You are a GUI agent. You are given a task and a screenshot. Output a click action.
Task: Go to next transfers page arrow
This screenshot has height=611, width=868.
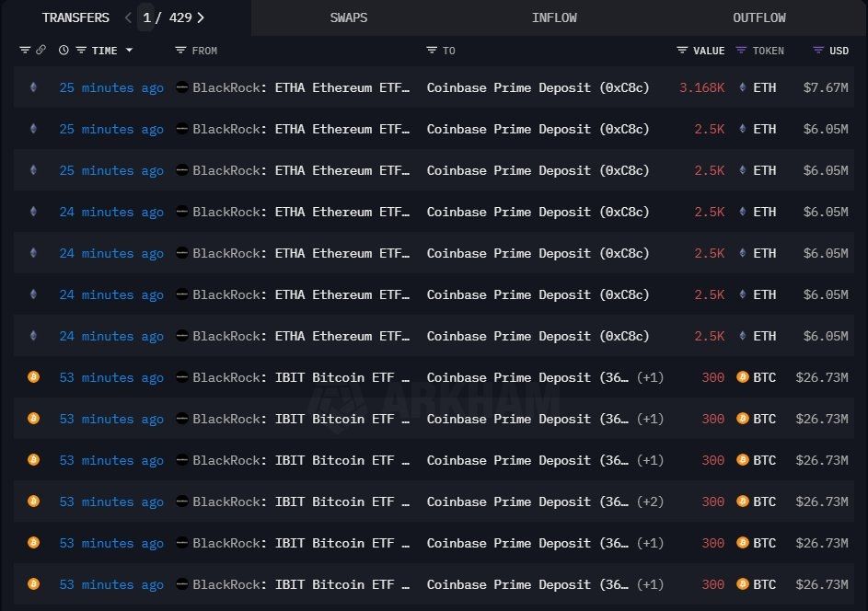coord(201,17)
